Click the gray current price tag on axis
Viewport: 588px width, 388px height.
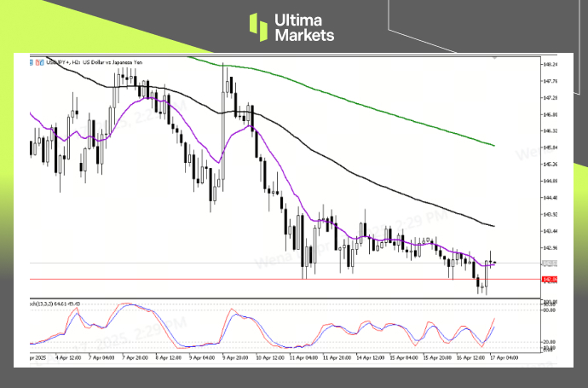coord(551,263)
